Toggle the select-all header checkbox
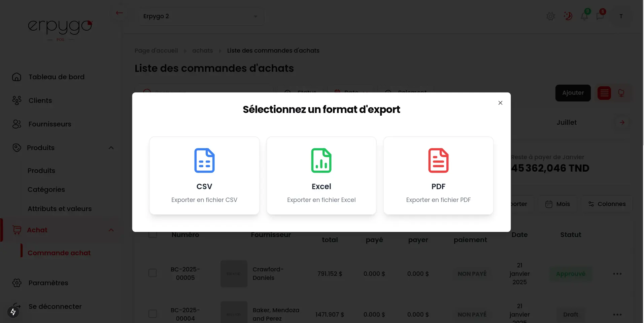 (x=152, y=234)
